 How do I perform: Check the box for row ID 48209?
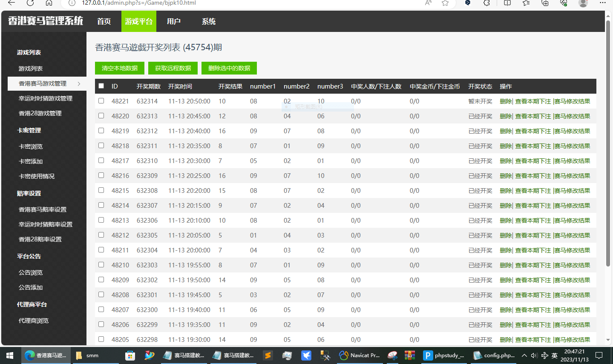click(x=101, y=279)
